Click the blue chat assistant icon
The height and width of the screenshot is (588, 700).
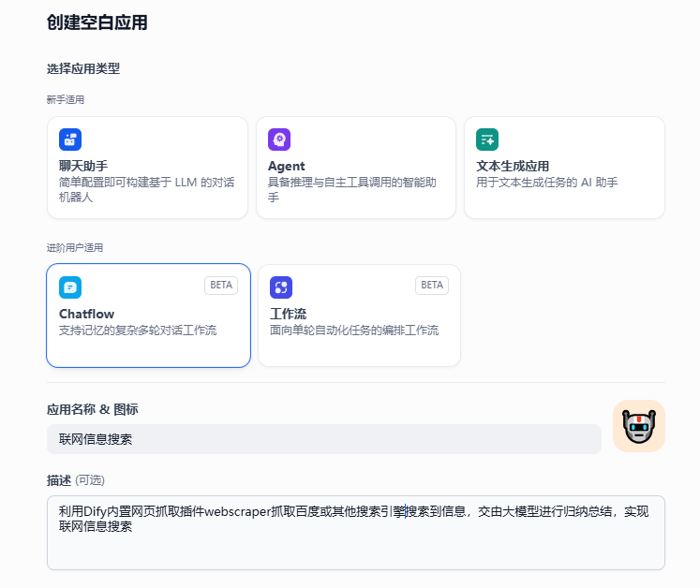(70, 140)
